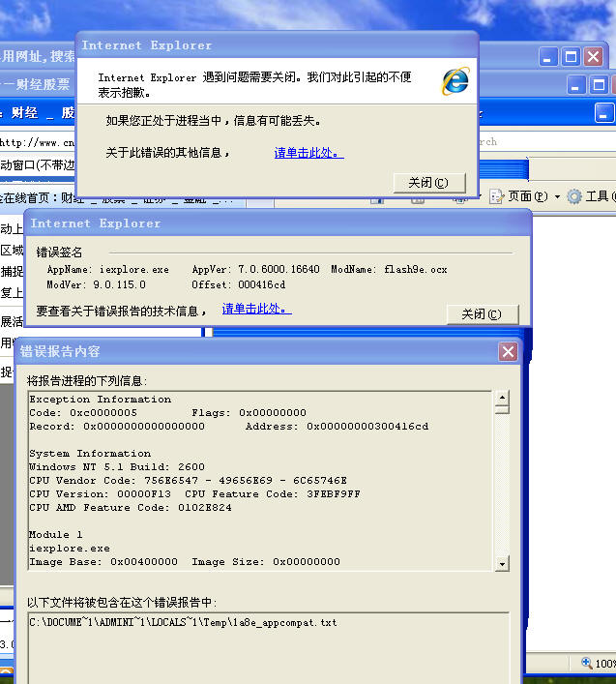Click the Internet Explorer logo in crash dialog

click(x=455, y=81)
